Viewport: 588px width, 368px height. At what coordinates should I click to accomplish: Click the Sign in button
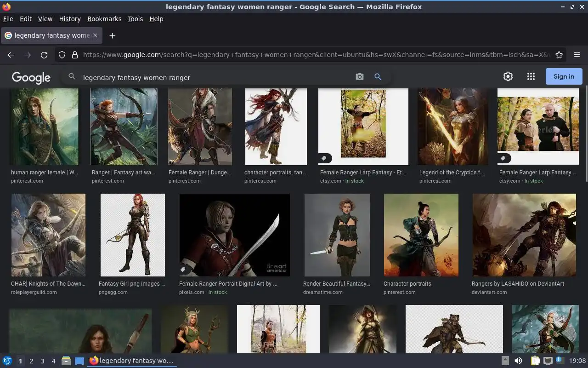pyautogui.click(x=564, y=76)
